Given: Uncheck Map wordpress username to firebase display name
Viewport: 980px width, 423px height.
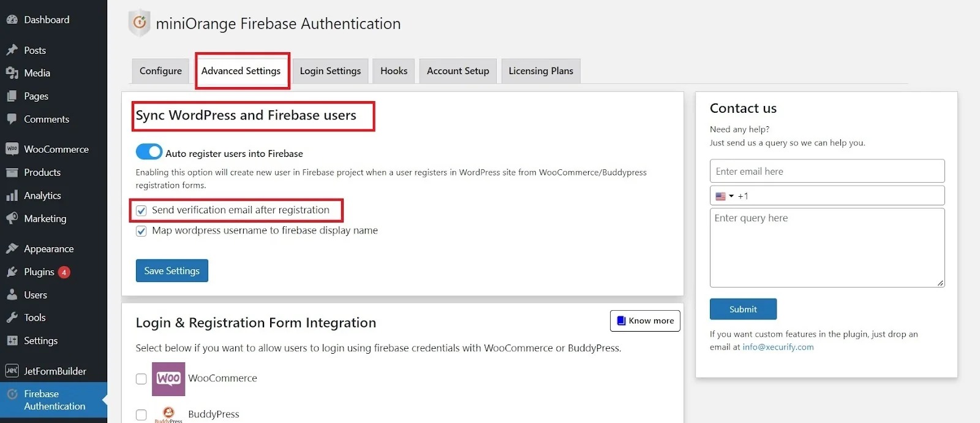Looking at the screenshot, I should pyautogui.click(x=141, y=231).
